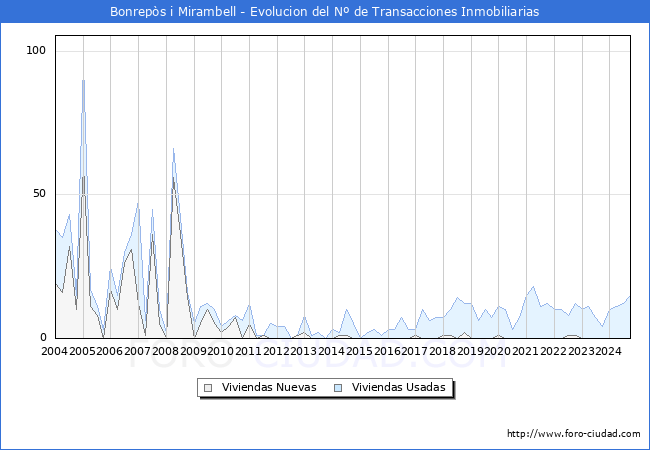Screen dimensions: 650x450
Task: Click the 2004 x-axis label
Action: tap(54, 351)
